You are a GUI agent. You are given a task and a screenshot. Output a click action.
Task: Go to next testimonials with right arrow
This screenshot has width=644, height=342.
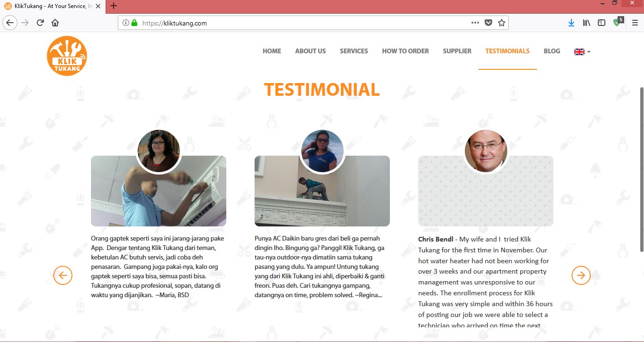(581, 275)
